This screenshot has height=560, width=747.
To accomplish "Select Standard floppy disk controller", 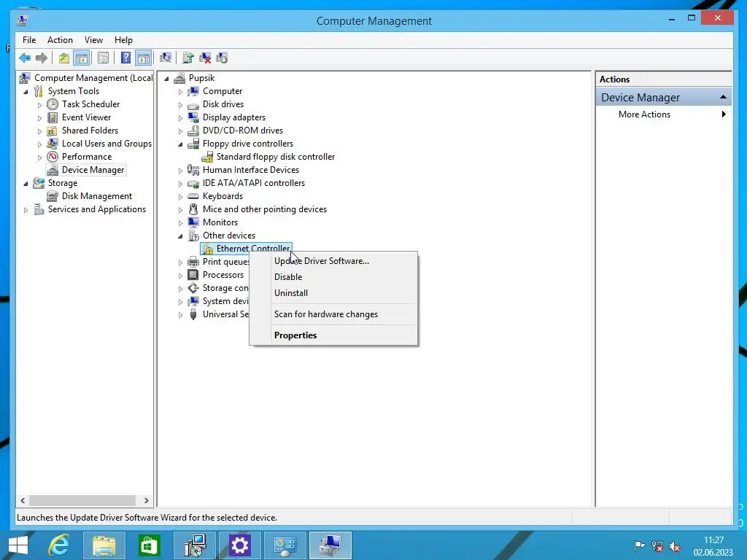I will (x=275, y=157).
